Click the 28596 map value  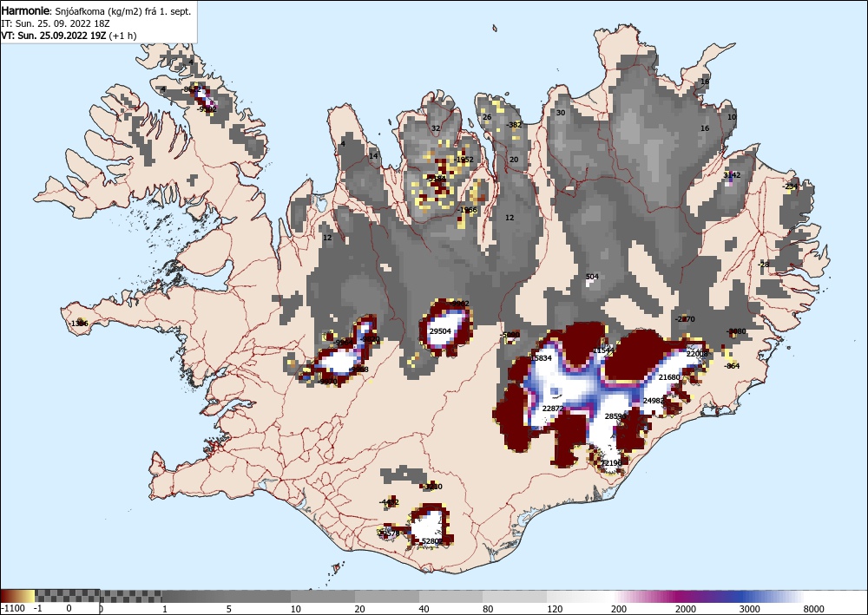(x=615, y=415)
